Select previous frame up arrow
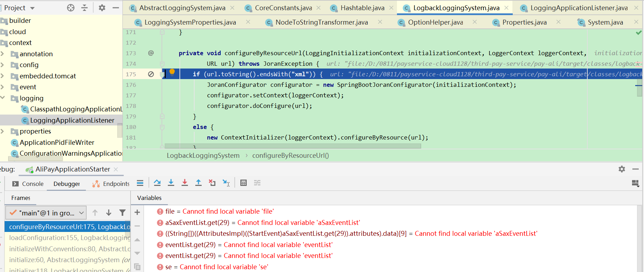The width and height of the screenshot is (644, 272). pyautogui.click(x=95, y=213)
